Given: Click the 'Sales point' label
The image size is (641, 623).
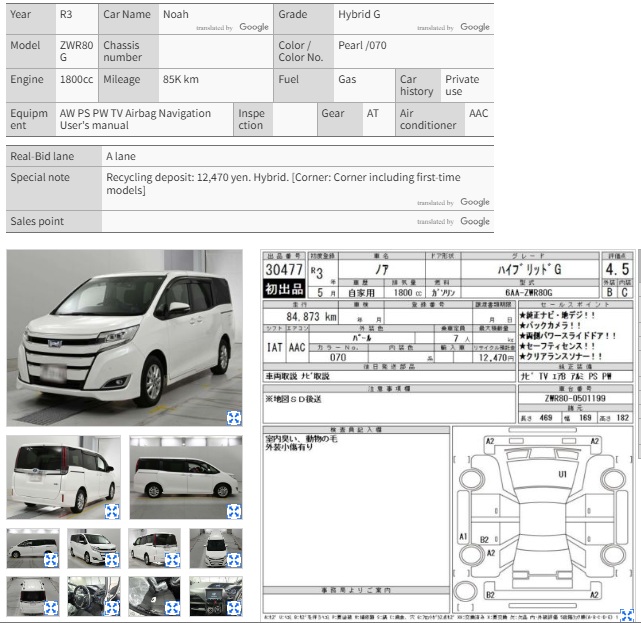Looking at the screenshot, I should 37,221.
